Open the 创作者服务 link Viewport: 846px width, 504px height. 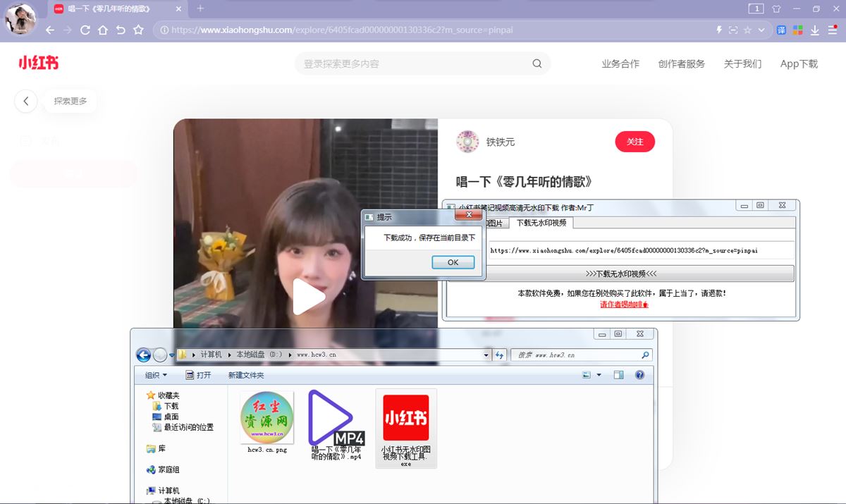pos(682,63)
